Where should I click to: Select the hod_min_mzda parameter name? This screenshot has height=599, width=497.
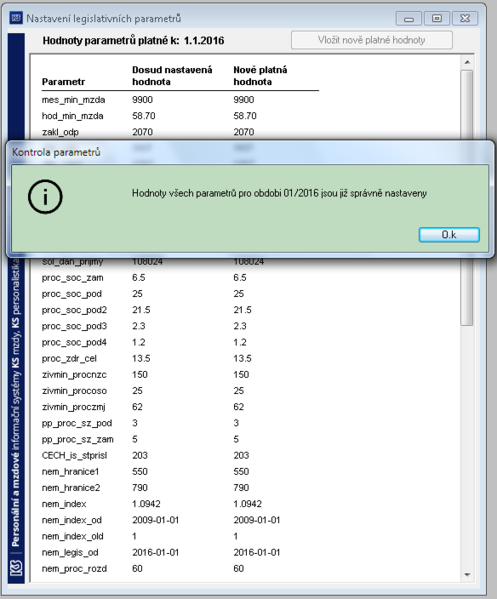click(x=73, y=116)
